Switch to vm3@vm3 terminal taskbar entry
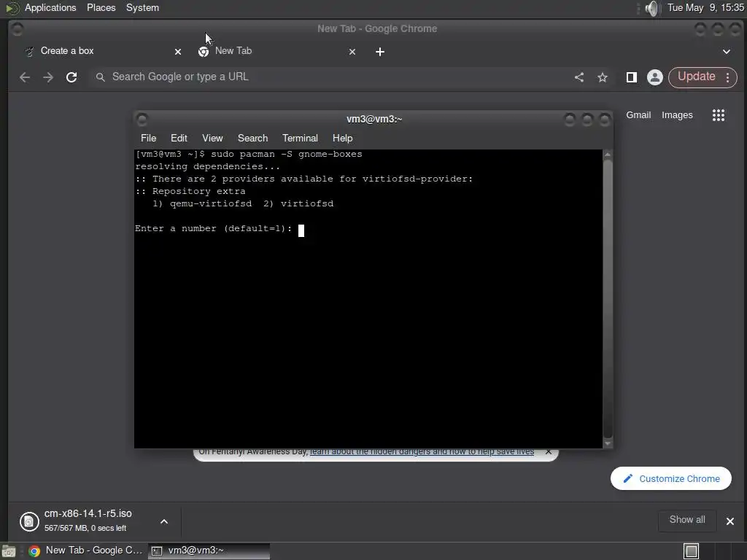 209,551
